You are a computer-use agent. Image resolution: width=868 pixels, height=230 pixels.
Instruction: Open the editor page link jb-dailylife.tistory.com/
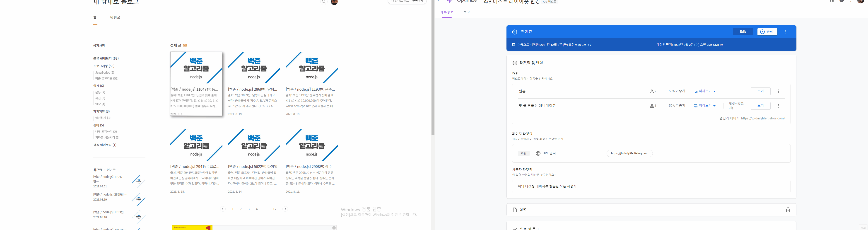click(763, 118)
